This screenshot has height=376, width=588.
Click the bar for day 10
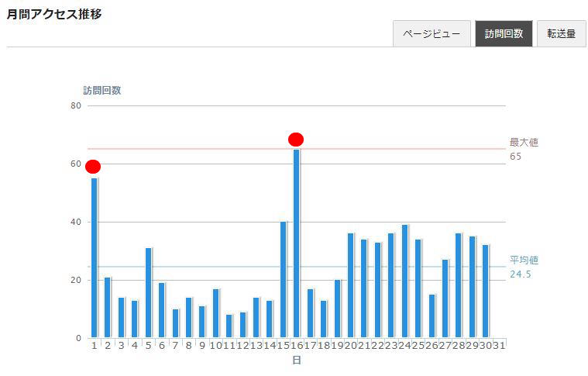pos(215,313)
